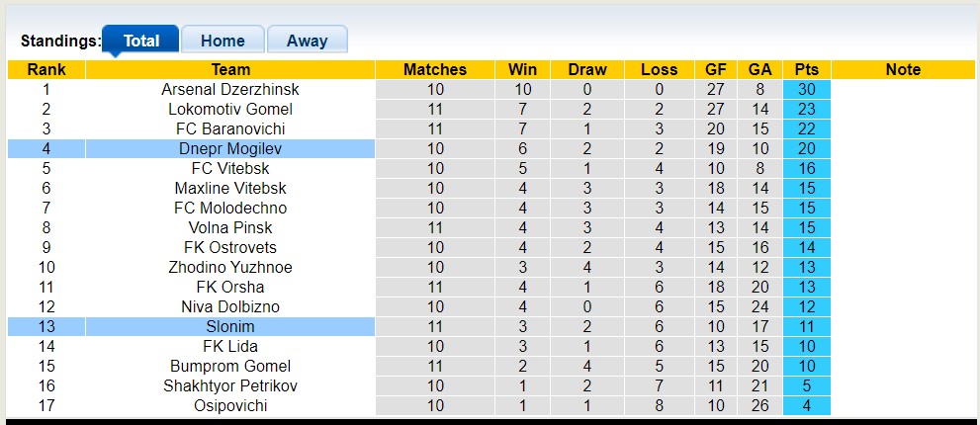This screenshot has height=425, width=980.
Task: Click the Team column header
Action: [x=230, y=69]
